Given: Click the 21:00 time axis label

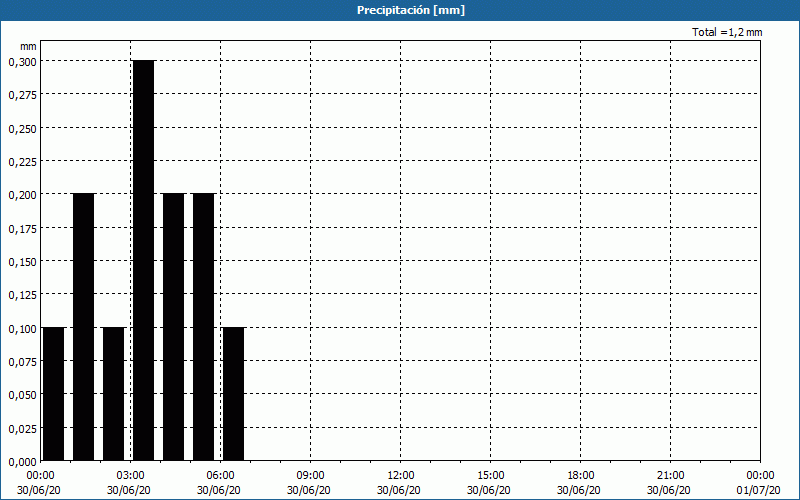Looking at the screenshot, I should pos(670,476).
